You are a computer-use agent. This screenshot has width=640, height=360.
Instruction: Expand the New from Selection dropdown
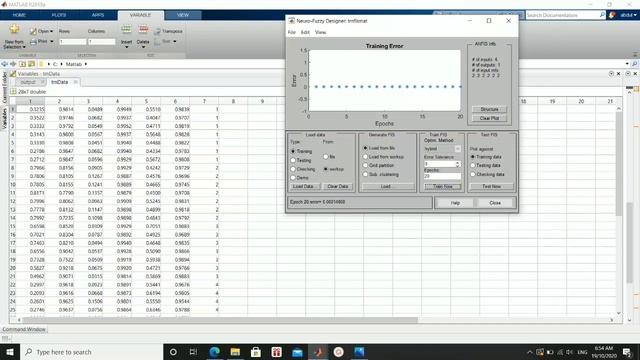24,47
